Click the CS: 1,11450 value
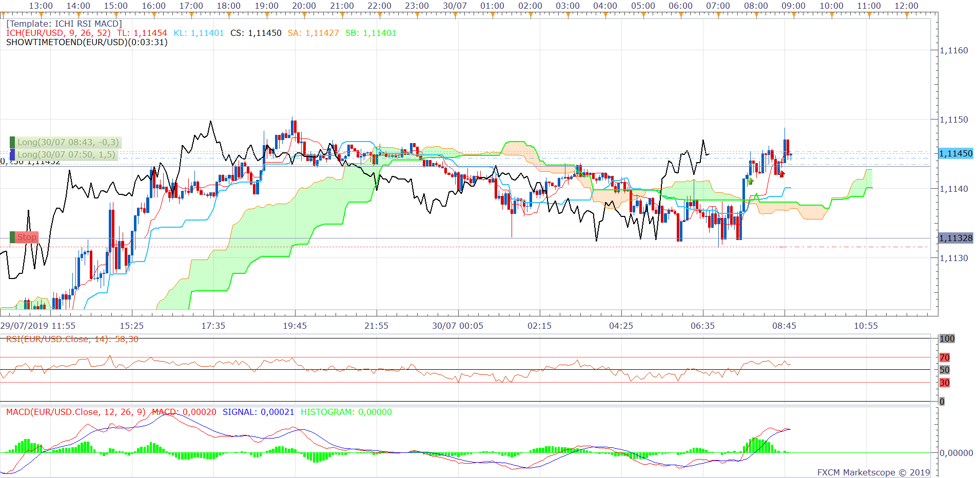 (x=256, y=33)
